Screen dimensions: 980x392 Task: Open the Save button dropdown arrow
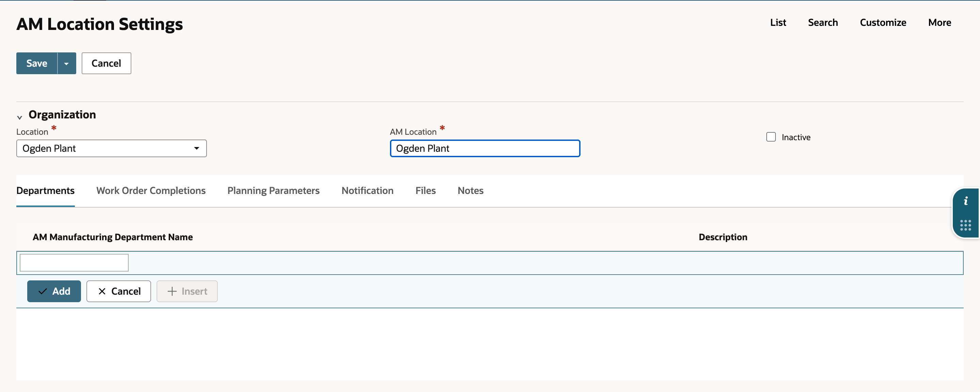coord(67,63)
